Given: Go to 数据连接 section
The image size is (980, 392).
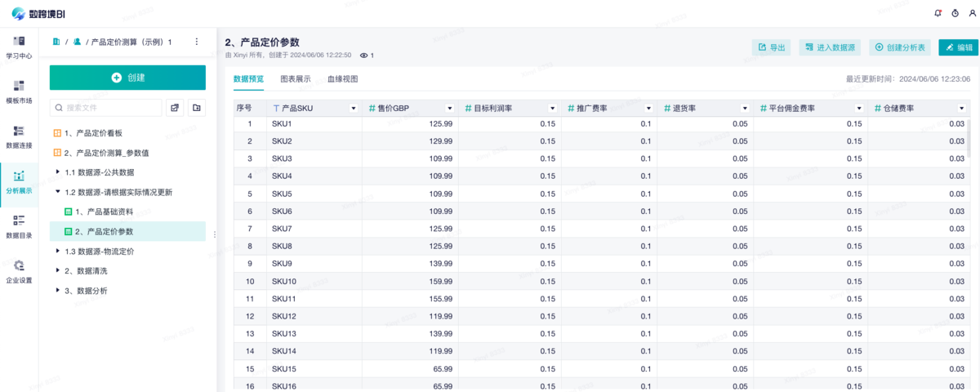Looking at the screenshot, I should (19, 136).
